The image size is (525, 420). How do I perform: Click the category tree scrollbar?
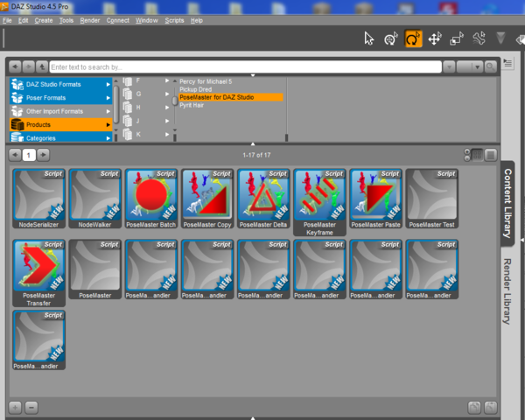tap(116, 104)
